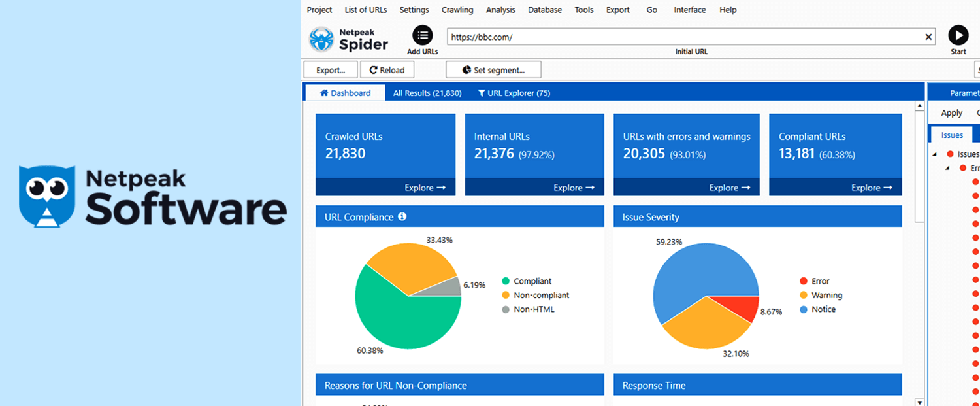Screen dimensions: 980x406
Task: Open the Parameters tab in the right panel
Action: tap(965, 93)
